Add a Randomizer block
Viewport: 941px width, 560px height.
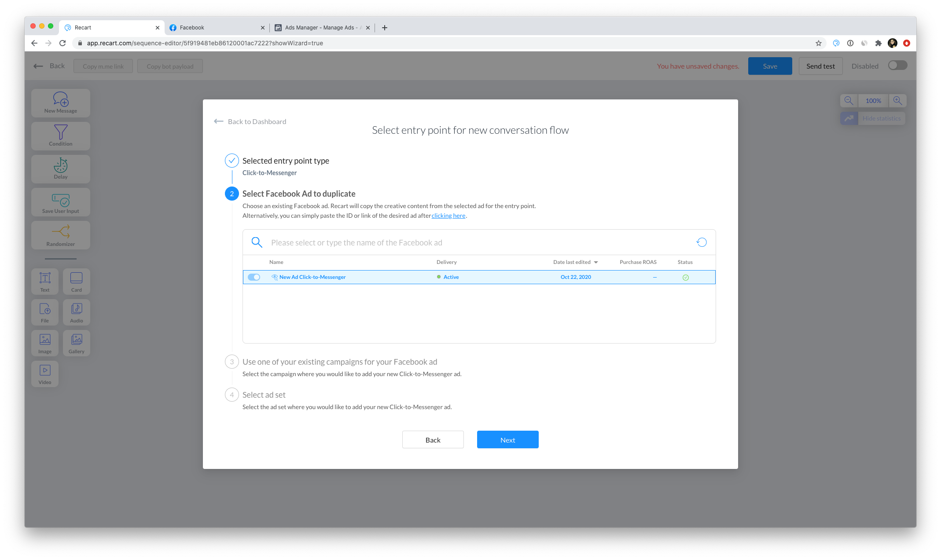[x=61, y=235]
